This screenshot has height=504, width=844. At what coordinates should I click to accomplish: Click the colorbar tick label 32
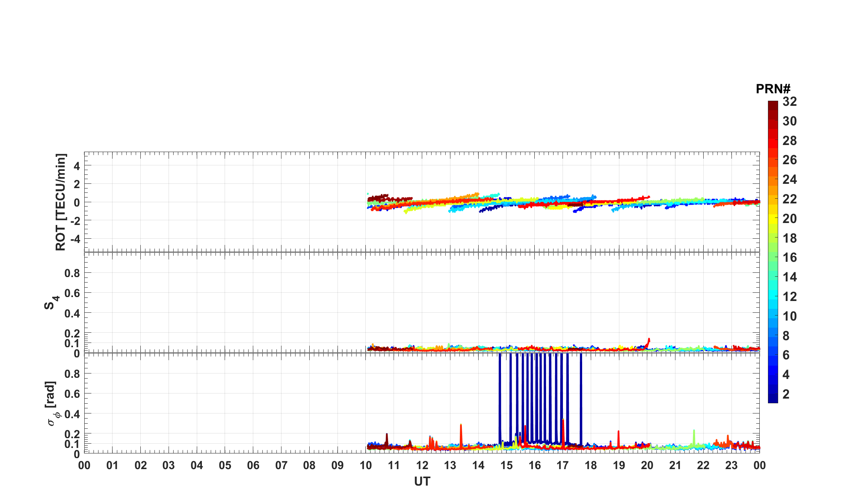tap(790, 102)
